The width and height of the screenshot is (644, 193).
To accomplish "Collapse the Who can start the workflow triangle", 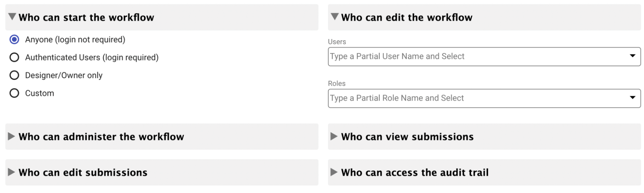I will [12, 16].
